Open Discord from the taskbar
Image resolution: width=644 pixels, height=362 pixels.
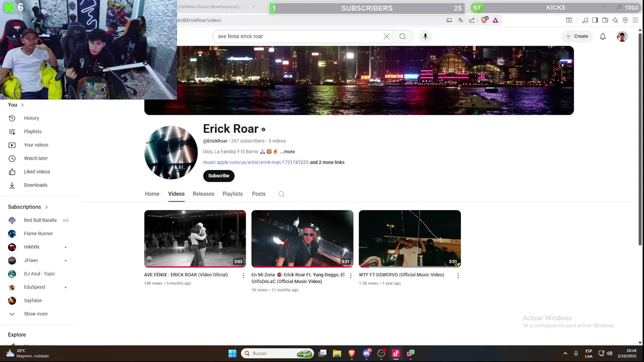tap(367, 353)
